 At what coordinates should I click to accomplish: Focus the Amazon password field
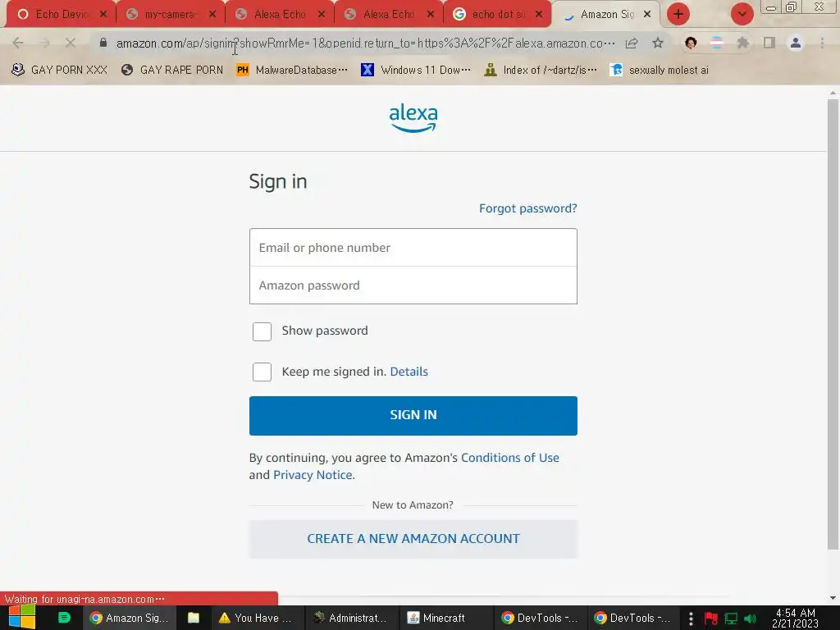(x=413, y=285)
